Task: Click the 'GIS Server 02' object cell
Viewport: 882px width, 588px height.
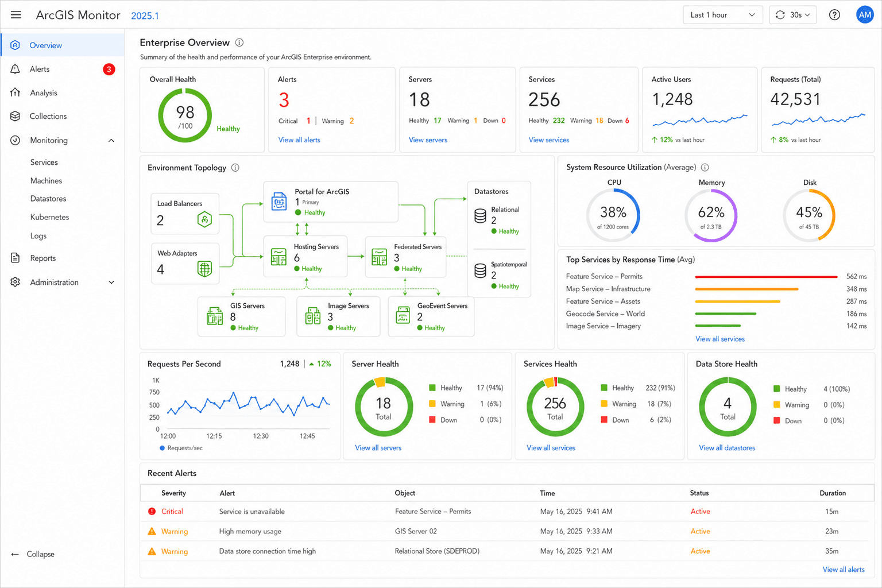Action: pos(416,532)
